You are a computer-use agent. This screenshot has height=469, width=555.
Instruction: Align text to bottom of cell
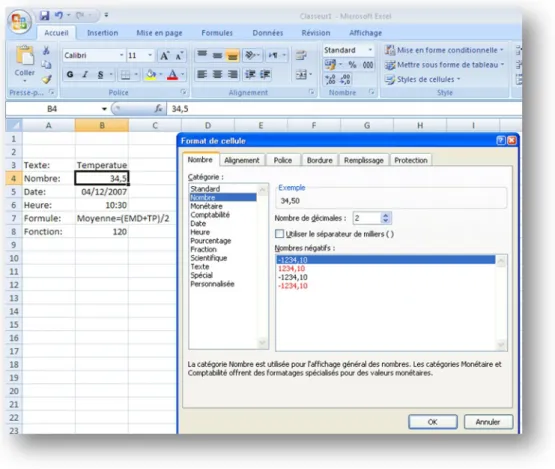[233, 55]
